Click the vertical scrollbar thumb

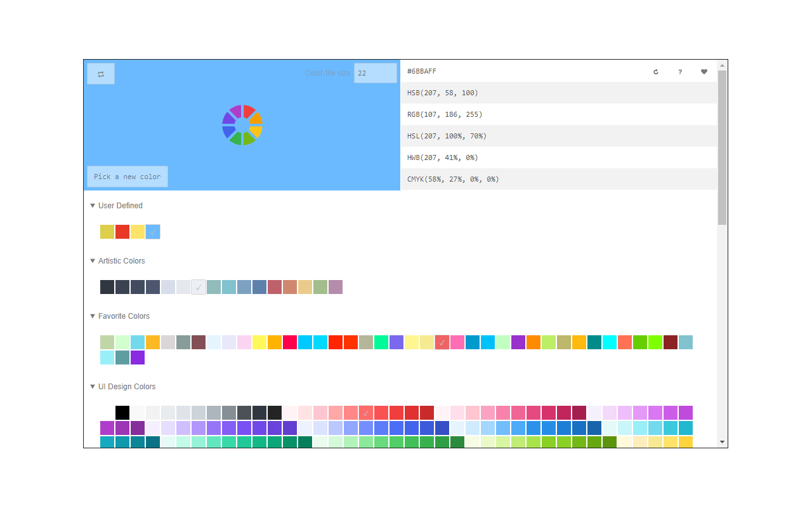[x=722, y=147]
